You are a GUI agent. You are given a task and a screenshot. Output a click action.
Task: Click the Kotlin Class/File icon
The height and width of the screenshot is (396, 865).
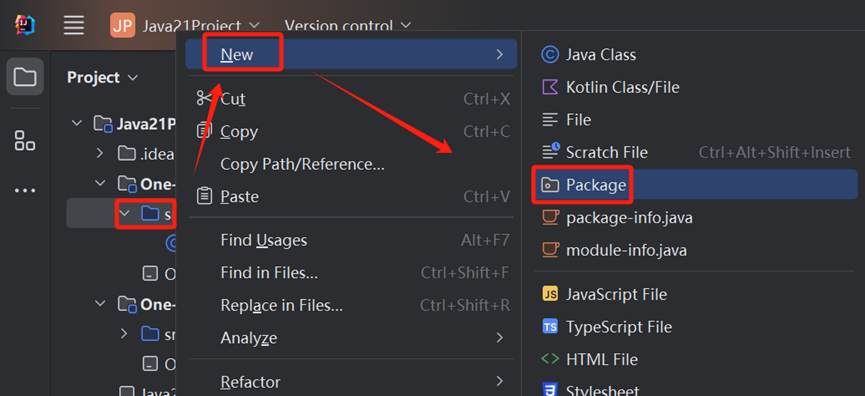pyautogui.click(x=550, y=87)
